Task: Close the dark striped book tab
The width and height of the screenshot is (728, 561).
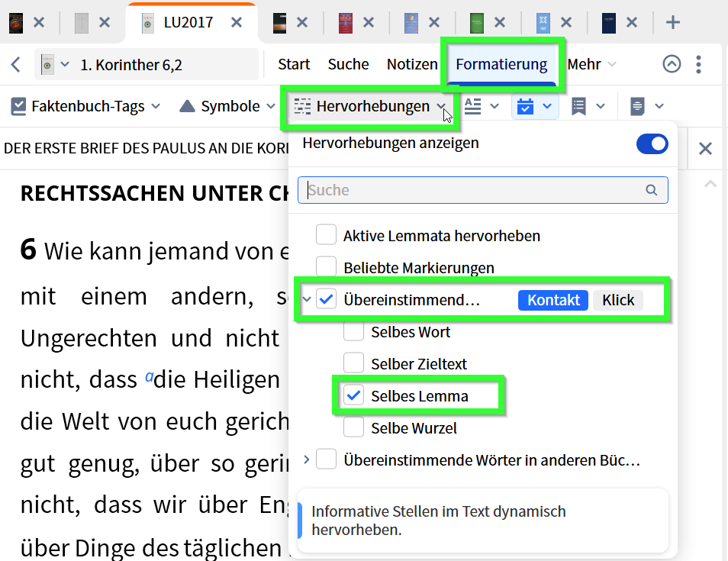Action: [x=302, y=22]
